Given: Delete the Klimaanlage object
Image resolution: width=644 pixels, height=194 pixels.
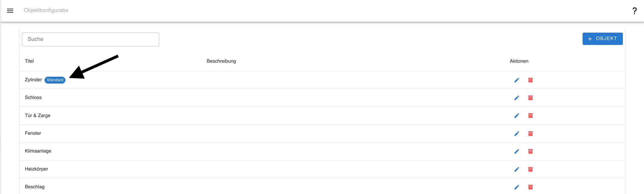Looking at the screenshot, I should click(530, 151).
